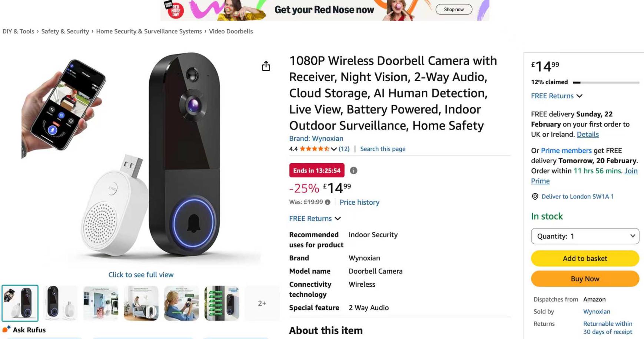Open the Price history link
The image size is (644, 339).
pos(359,203)
